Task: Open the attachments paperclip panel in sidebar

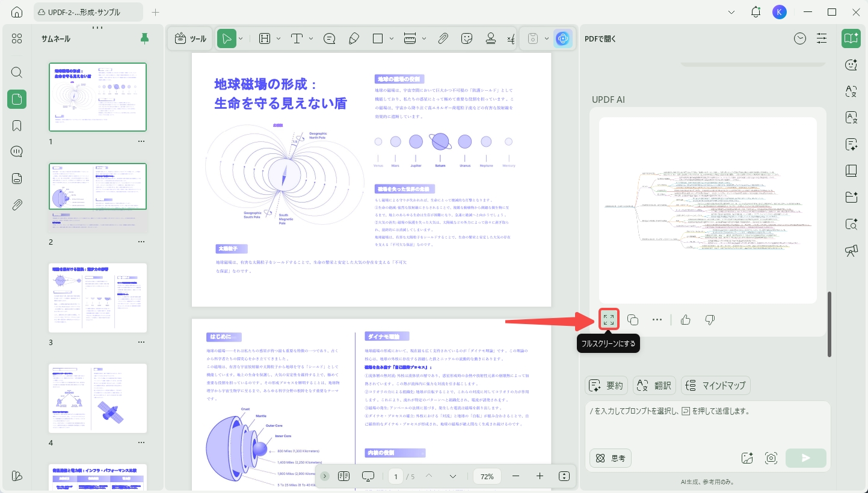Action: [17, 204]
